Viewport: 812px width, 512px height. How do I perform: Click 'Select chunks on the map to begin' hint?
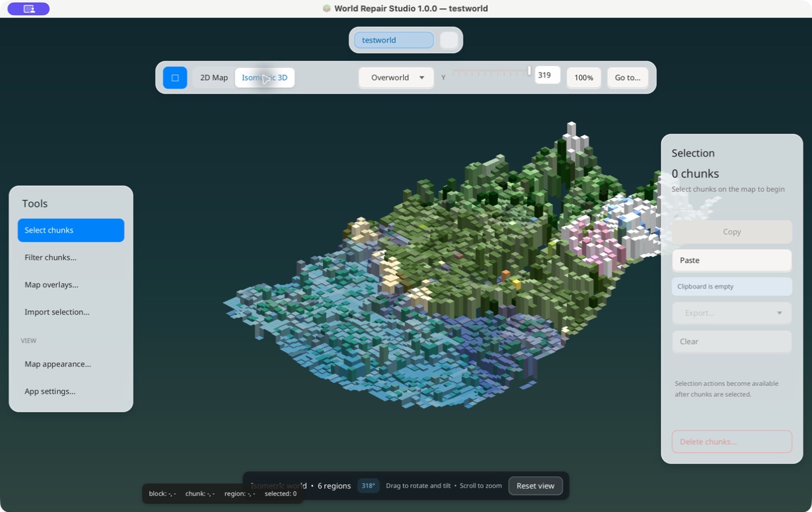728,189
